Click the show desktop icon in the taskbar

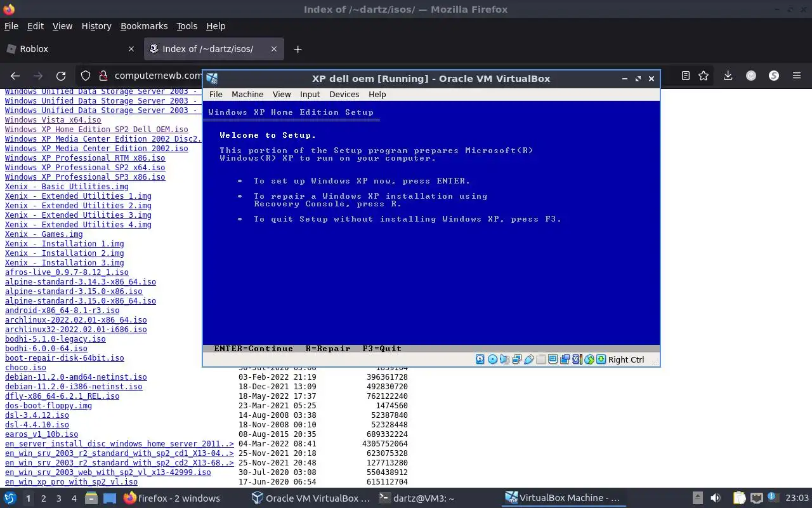pyautogui.click(x=109, y=498)
